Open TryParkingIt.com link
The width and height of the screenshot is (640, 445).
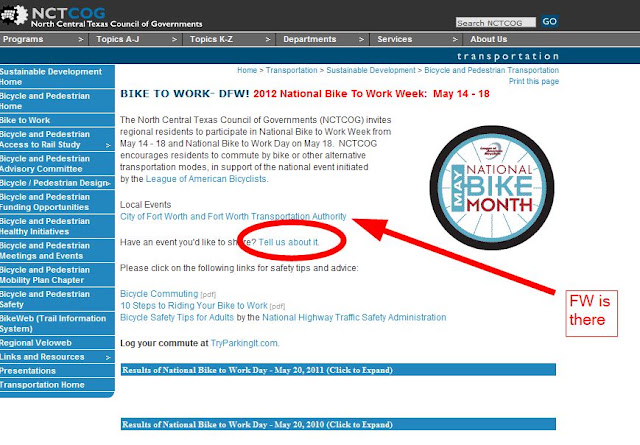(244, 343)
